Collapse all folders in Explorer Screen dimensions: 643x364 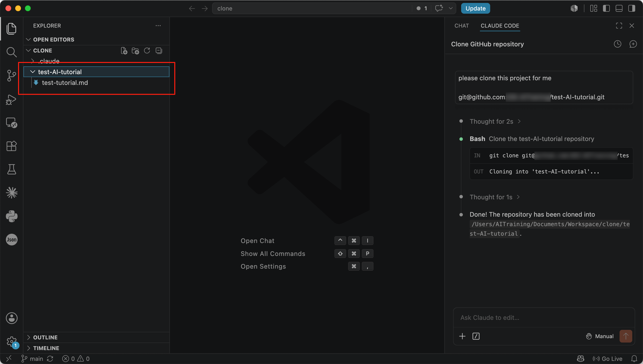coord(159,51)
